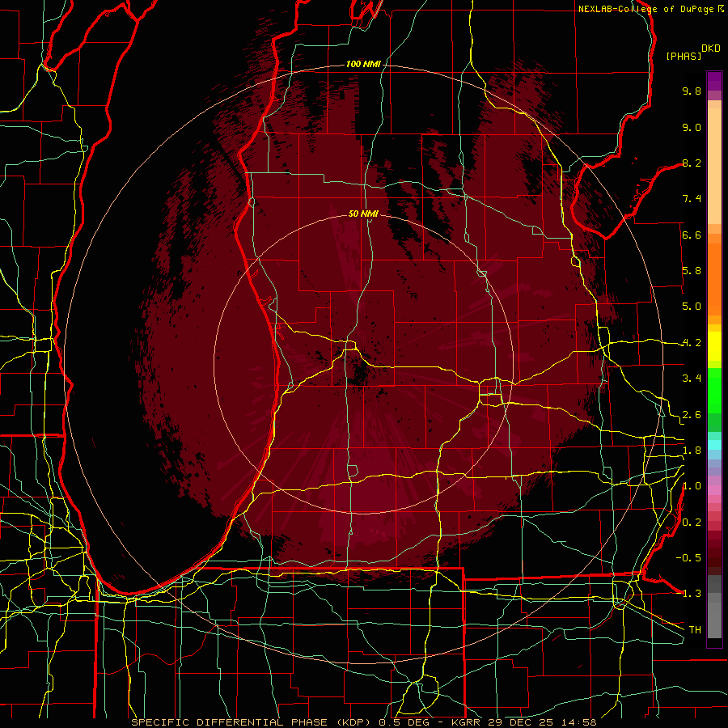728x728 pixels.
Task: Pick the bright yellow segment of the color scale
Action: [x=714, y=346]
